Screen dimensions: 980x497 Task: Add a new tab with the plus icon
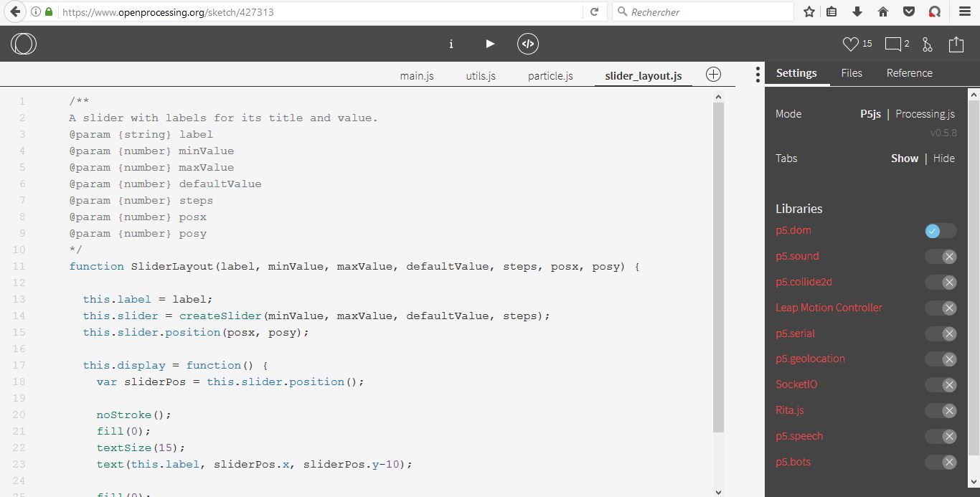[713, 75]
